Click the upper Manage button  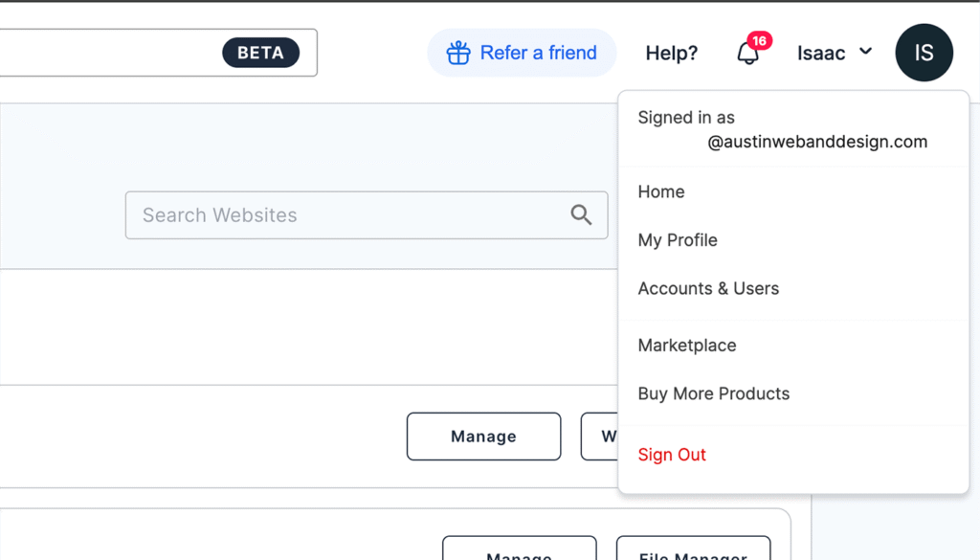[483, 437]
